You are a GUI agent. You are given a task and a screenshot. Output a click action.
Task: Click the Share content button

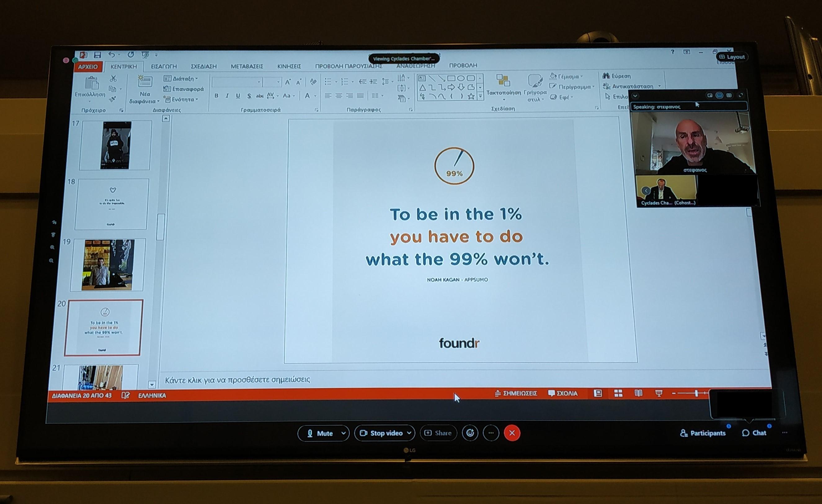(438, 433)
